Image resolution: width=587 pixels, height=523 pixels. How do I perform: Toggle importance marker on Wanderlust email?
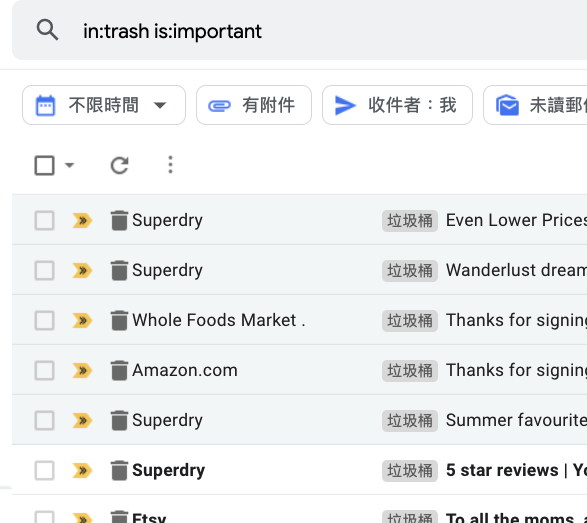pos(82,270)
